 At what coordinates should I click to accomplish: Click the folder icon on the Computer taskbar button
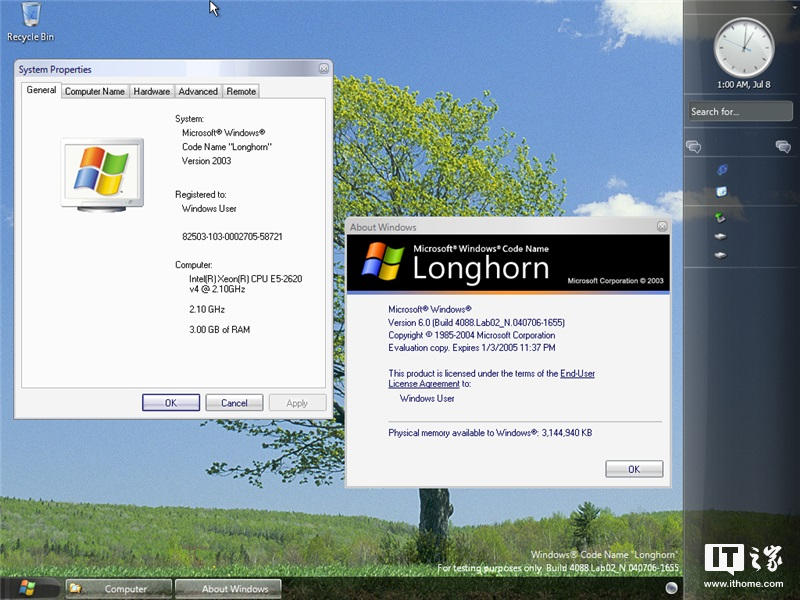pos(76,588)
